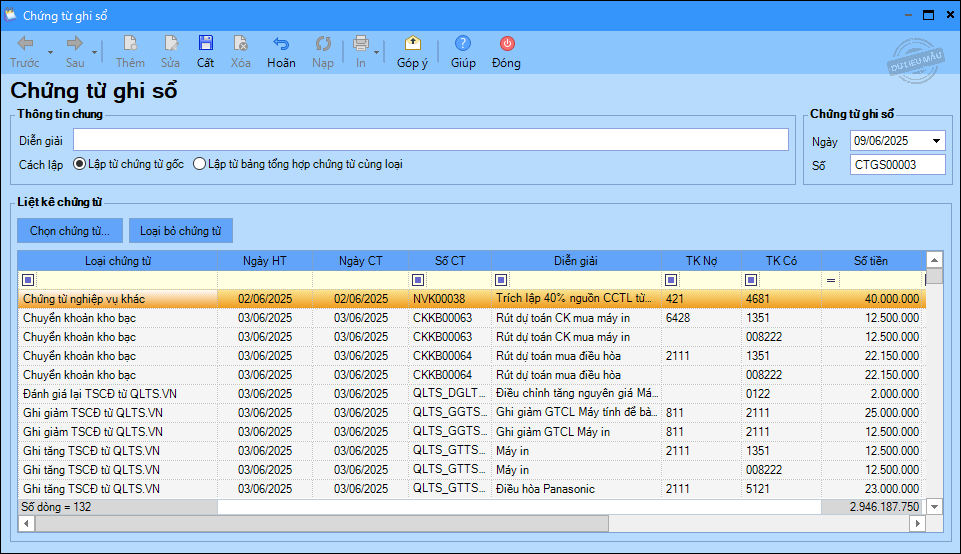Viewport: 961px width, 554px height.
Task: Click description Rút dự toán mua điều hòa with TK 1351
Action: (576, 356)
